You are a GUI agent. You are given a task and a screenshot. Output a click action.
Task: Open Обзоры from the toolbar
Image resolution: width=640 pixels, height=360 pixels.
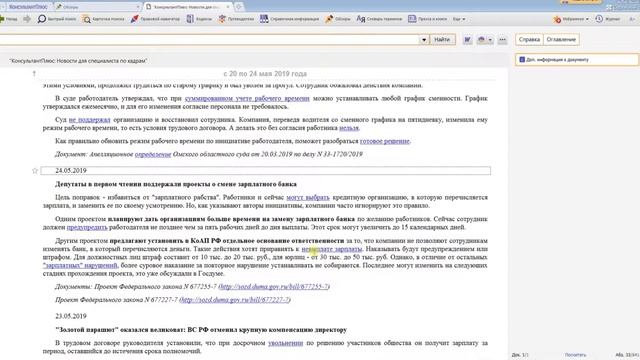point(338,19)
